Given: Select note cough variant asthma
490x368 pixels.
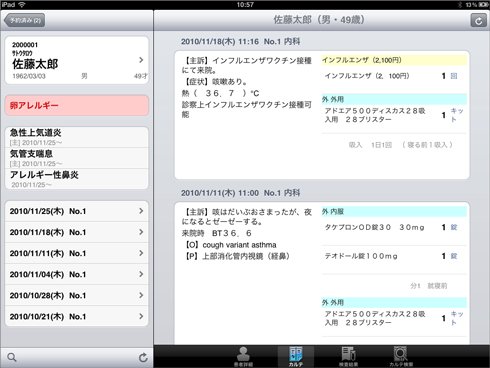Looking at the screenshot, I should 239,245.
